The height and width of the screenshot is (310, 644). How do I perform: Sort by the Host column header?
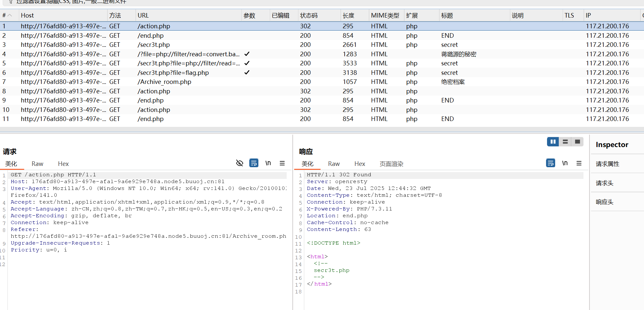tap(63, 15)
